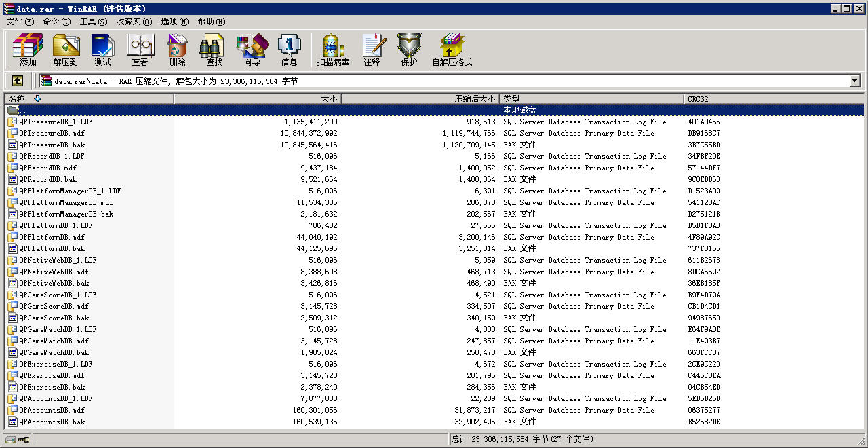Go up one folder level button
Image resolution: width=868 pixels, height=448 pixels.
tap(18, 81)
